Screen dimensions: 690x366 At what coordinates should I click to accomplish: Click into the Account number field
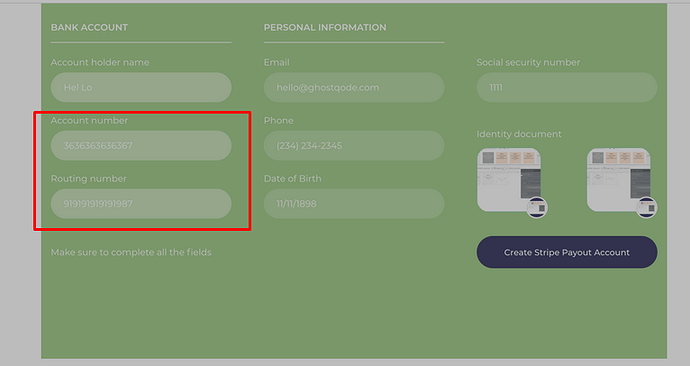tap(141, 146)
